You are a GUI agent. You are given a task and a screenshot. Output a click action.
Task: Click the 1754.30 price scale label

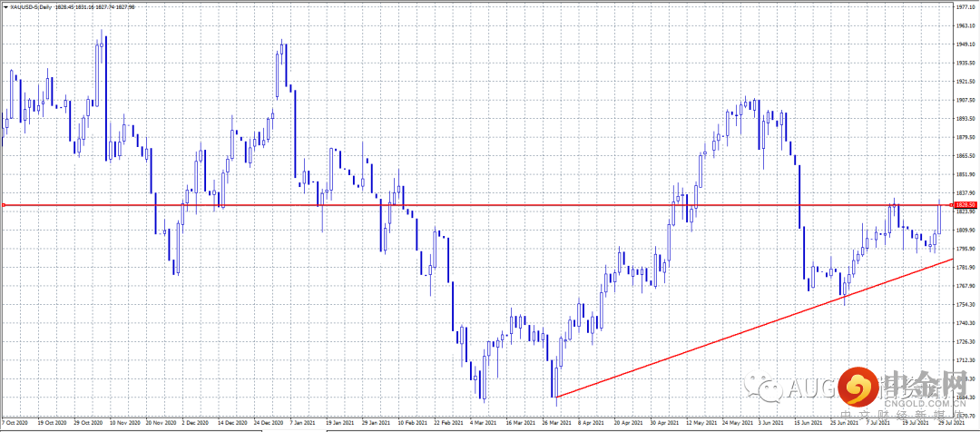[x=966, y=304]
